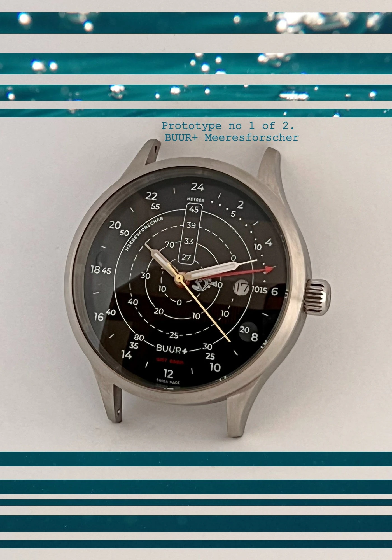The height and width of the screenshot is (560, 392).
Task: Click the 24 hour numeral
Action: coord(197,187)
